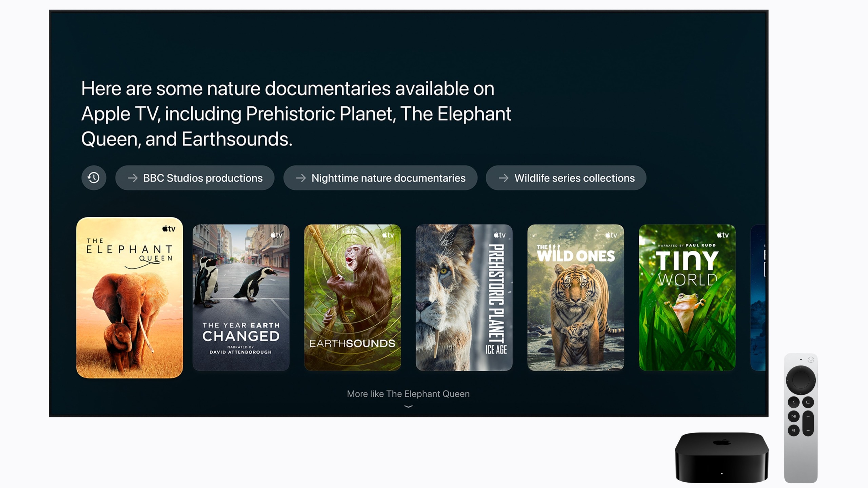The height and width of the screenshot is (488, 868).
Task: Click the Apple logo on the Apple TV box
Action: pos(722,442)
